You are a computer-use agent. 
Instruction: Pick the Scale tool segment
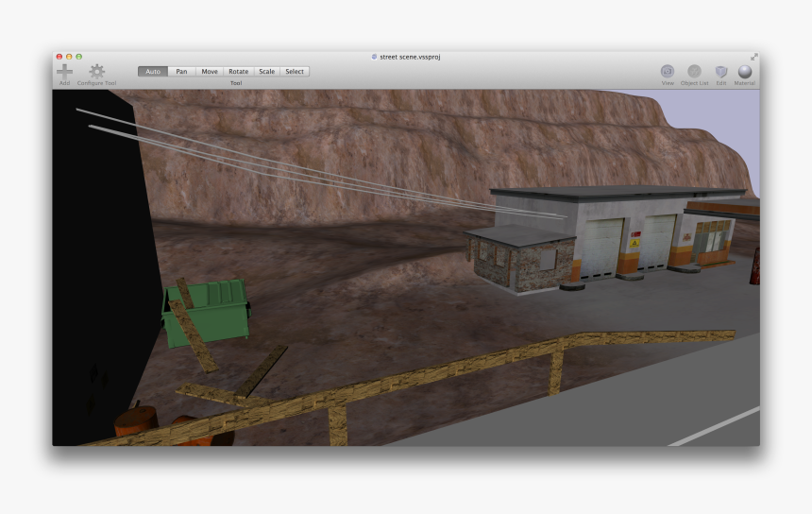267,71
